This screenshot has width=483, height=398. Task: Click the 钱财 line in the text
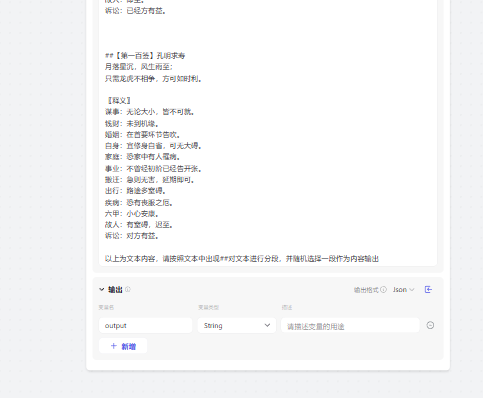point(132,124)
